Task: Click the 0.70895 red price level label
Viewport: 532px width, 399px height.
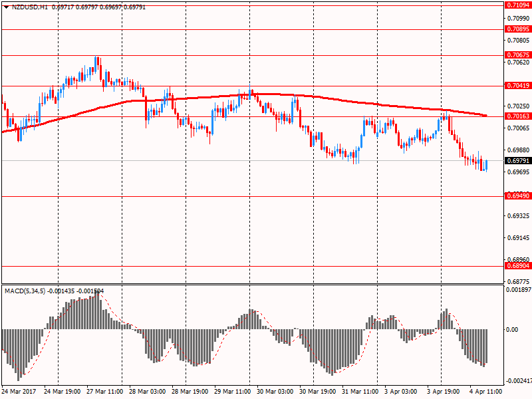Action: click(x=518, y=29)
